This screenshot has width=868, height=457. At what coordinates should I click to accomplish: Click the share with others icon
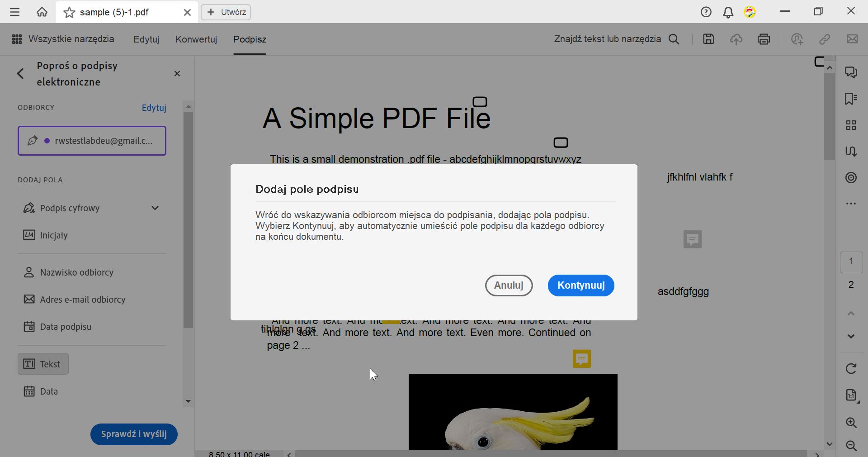[x=797, y=39]
